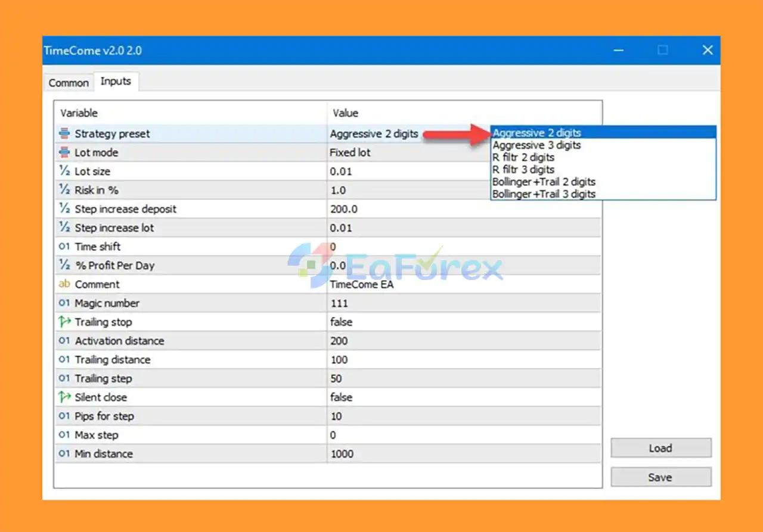Click the Max step integer icon
The image size is (763, 532).
64,435
